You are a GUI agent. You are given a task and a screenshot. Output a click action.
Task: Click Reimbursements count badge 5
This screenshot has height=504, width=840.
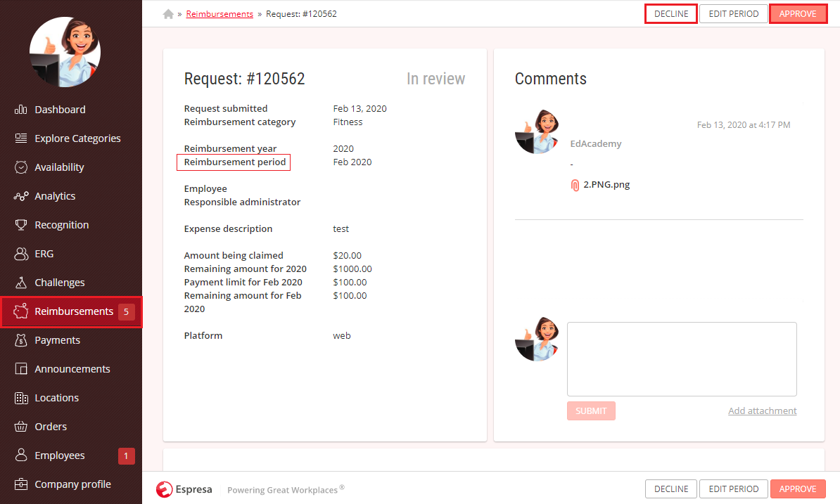127,311
